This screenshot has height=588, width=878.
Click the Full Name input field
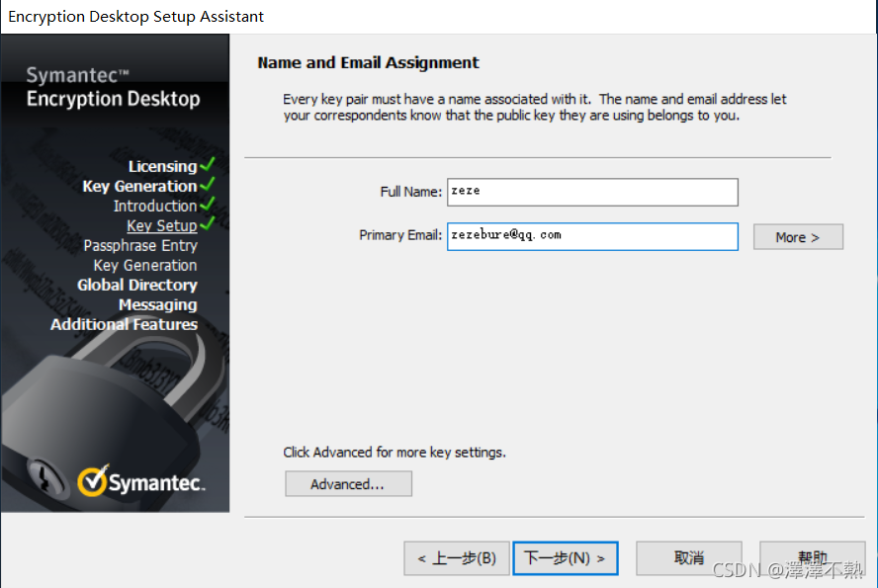coord(592,192)
